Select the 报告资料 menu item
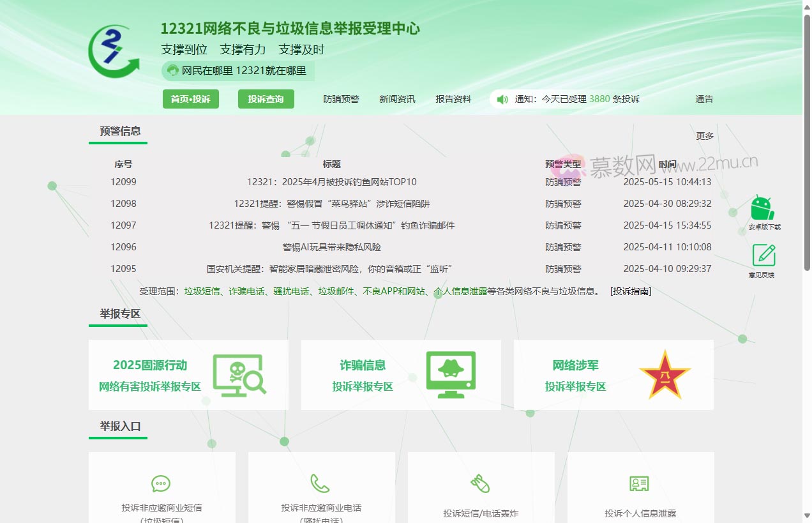The image size is (812, 523). tap(453, 99)
